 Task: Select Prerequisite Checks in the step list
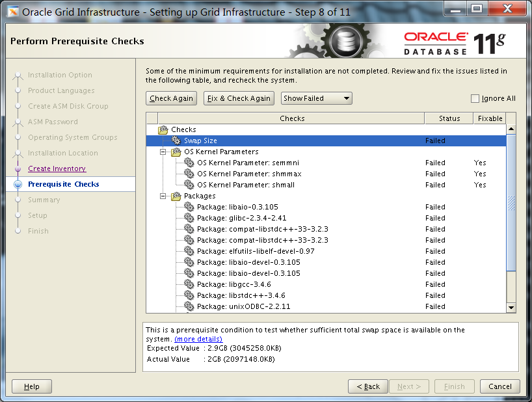[x=64, y=184]
